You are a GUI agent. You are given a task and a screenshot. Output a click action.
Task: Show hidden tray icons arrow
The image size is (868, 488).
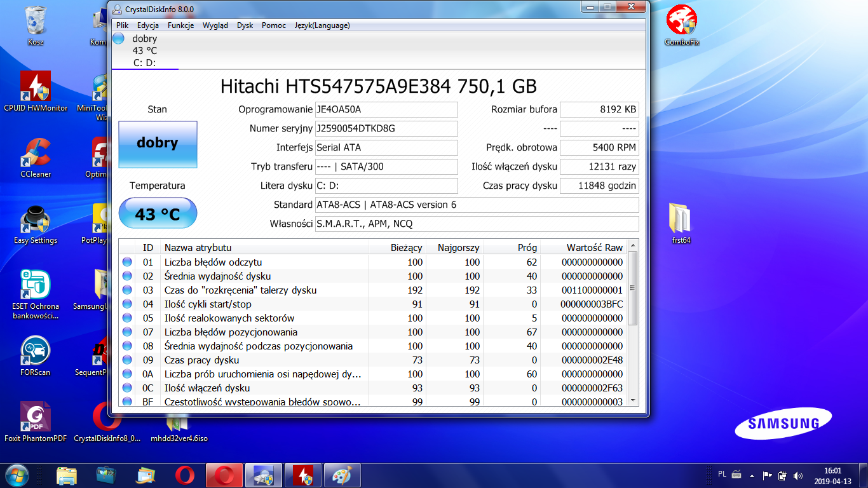(x=752, y=475)
